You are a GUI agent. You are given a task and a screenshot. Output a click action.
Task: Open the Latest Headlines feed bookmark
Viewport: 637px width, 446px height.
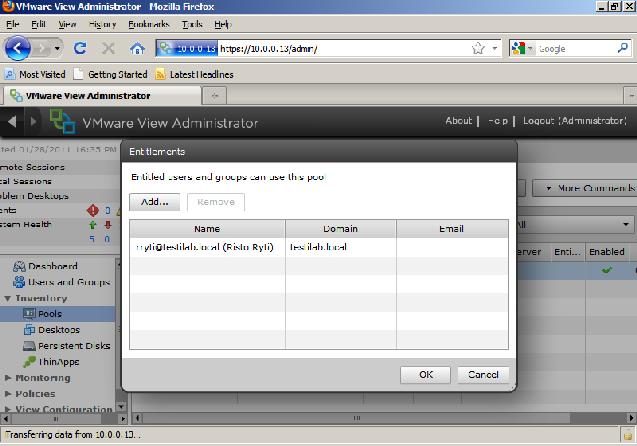195,74
